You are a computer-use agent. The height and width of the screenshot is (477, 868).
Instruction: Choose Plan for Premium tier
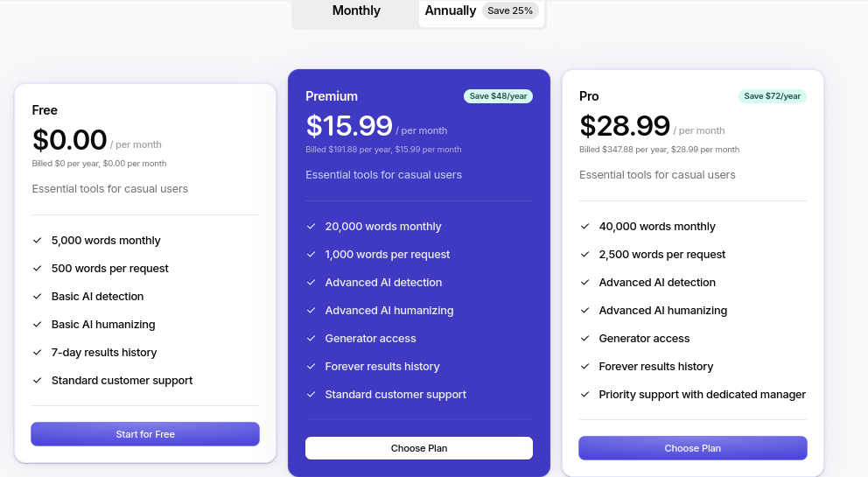[419, 448]
